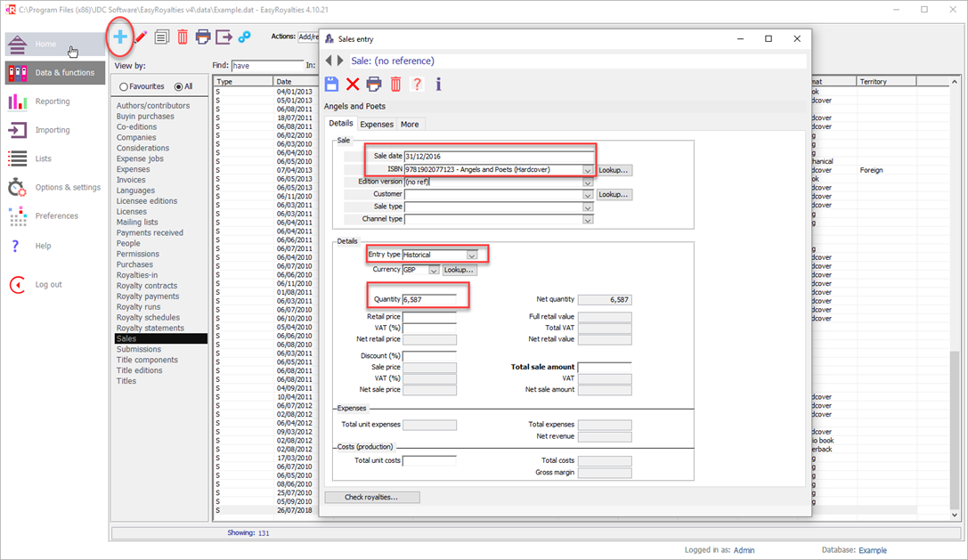The image size is (968, 560).
Task: Switch to the Details tab
Action: coord(341,124)
